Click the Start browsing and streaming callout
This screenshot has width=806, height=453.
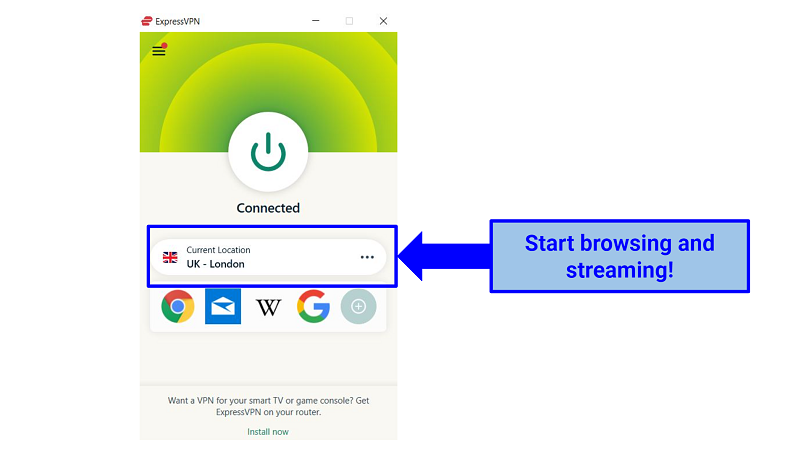(x=619, y=256)
